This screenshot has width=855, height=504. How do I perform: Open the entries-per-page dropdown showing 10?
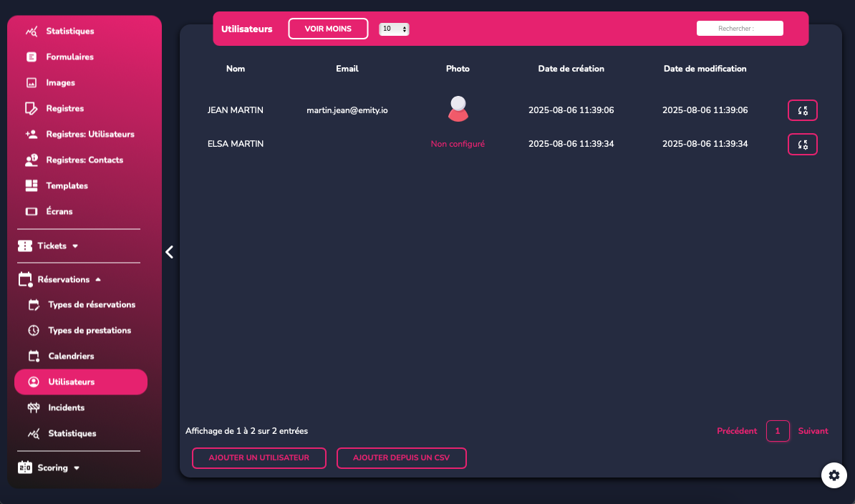(x=394, y=29)
